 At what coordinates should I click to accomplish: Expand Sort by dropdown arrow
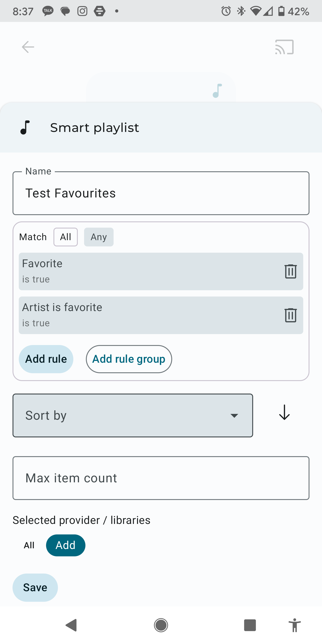(x=234, y=415)
